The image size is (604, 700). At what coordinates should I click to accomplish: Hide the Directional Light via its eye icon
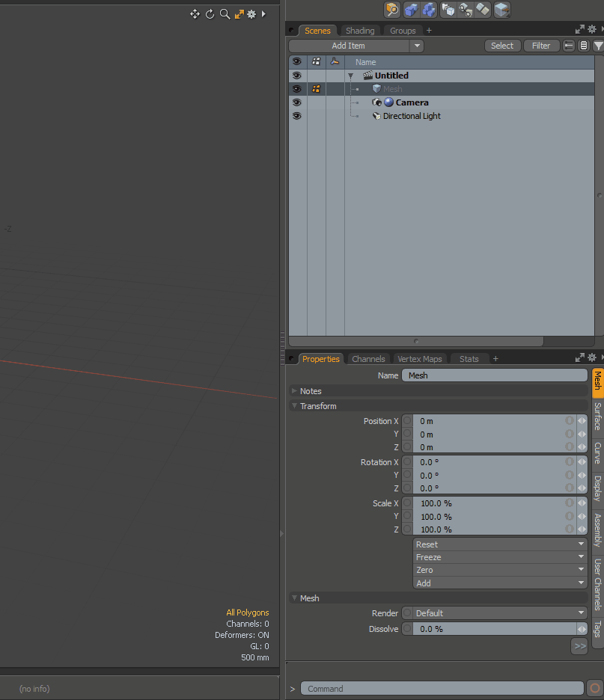click(296, 116)
